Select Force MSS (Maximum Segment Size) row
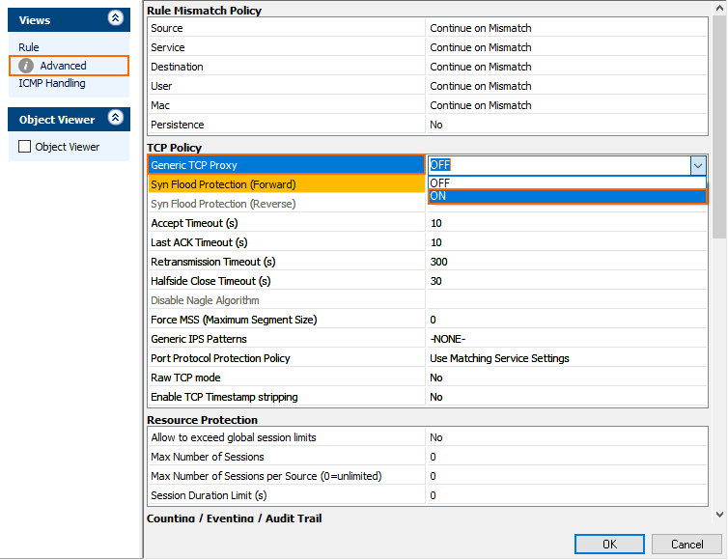Image resolution: width=728 pixels, height=560 pixels. [x=287, y=320]
